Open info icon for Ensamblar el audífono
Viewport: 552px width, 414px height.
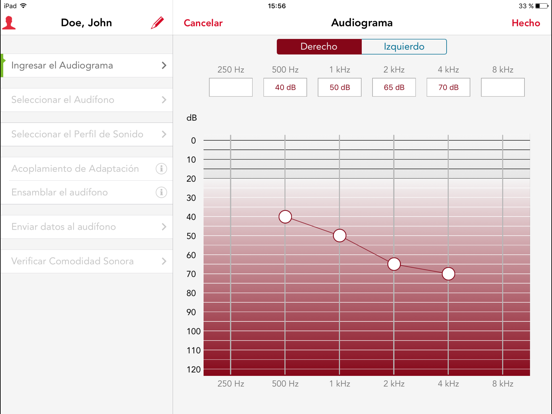[x=161, y=192]
